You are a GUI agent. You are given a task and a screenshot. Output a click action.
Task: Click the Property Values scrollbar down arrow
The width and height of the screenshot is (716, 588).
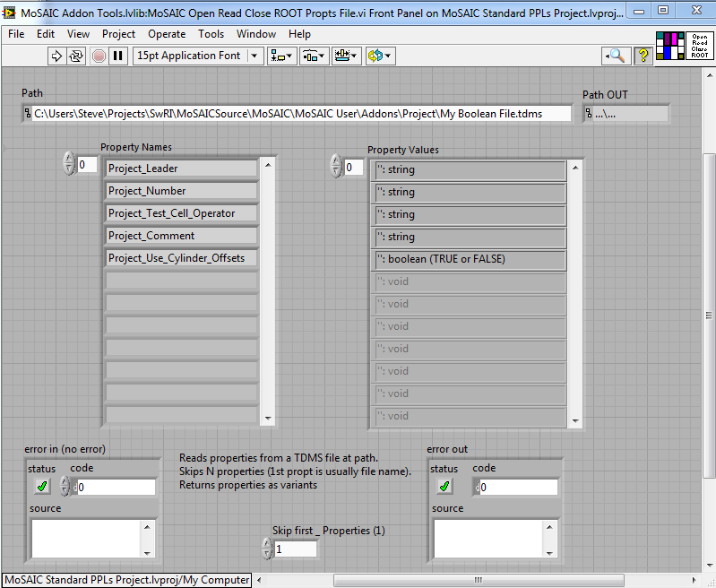[x=575, y=420]
